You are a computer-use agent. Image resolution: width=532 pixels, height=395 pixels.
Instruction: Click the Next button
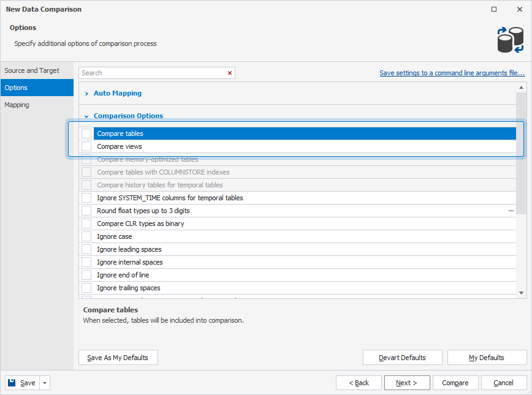tap(406, 382)
